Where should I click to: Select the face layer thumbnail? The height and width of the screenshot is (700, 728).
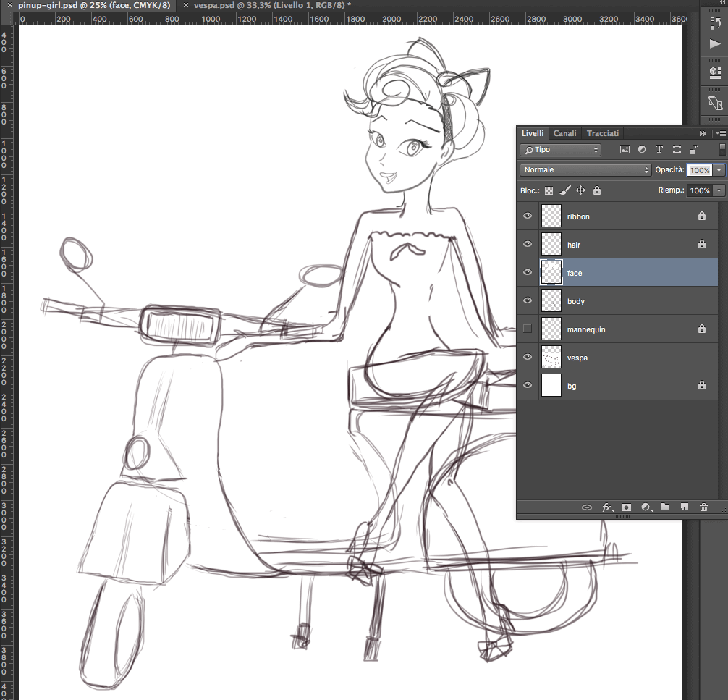[551, 273]
